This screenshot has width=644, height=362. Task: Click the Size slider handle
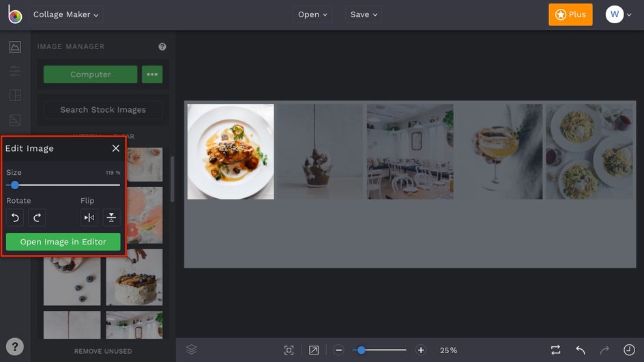point(15,185)
